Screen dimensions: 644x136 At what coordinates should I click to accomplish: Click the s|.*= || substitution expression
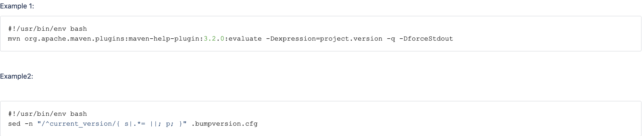click(141, 124)
